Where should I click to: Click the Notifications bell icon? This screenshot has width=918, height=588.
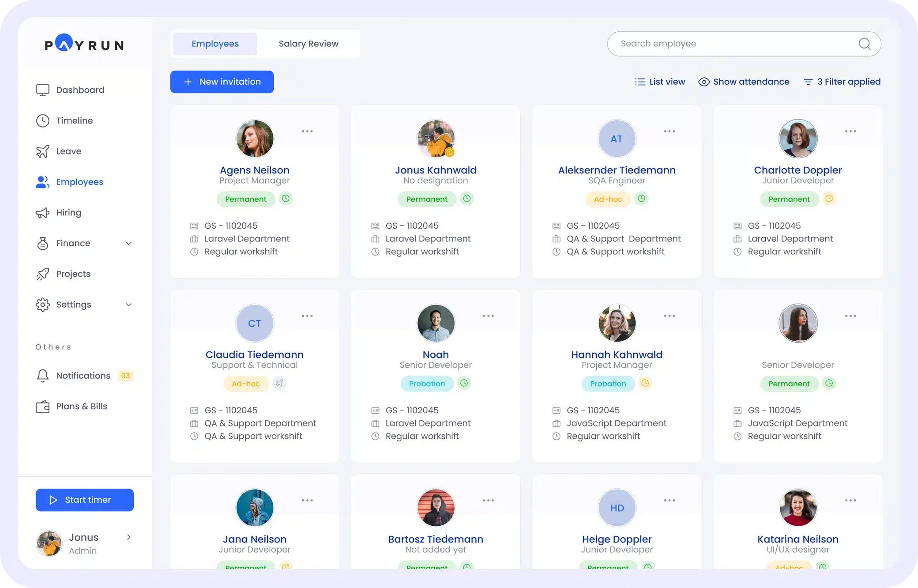(43, 376)
